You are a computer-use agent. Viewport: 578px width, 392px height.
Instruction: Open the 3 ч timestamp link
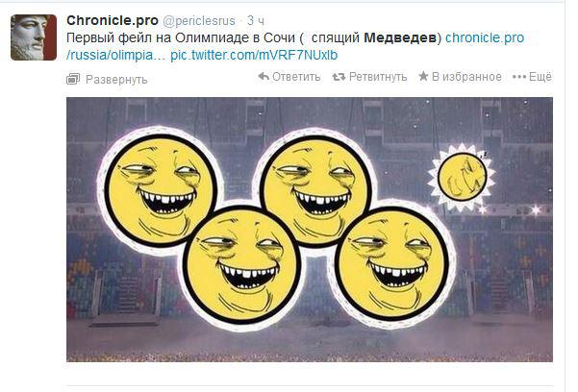pyautogui.click(x=256, y=21)
